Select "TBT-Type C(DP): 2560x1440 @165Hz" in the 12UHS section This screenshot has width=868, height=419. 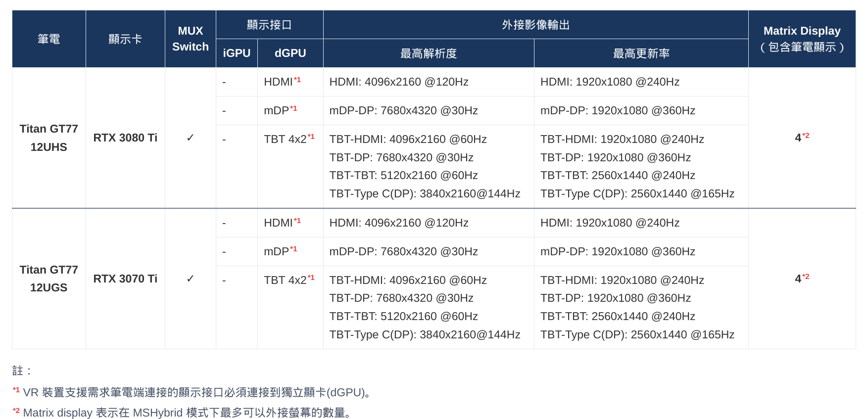pos(637,194)
